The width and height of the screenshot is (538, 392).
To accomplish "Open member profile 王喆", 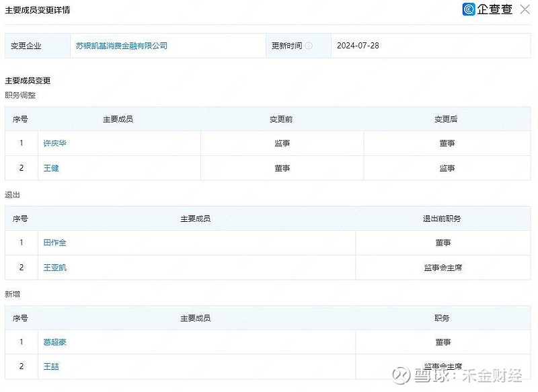I will (x=51, y=366).
